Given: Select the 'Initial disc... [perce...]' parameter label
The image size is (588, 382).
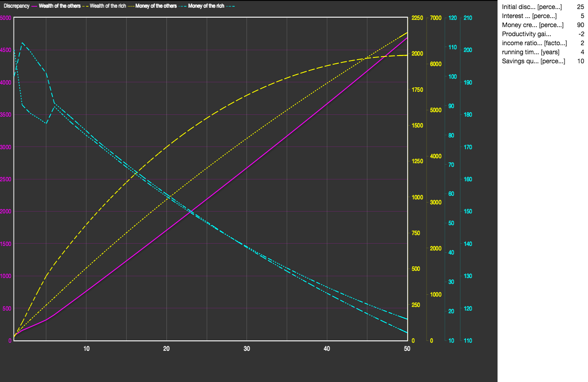Looking at the screenshot, I should point(532,7).
